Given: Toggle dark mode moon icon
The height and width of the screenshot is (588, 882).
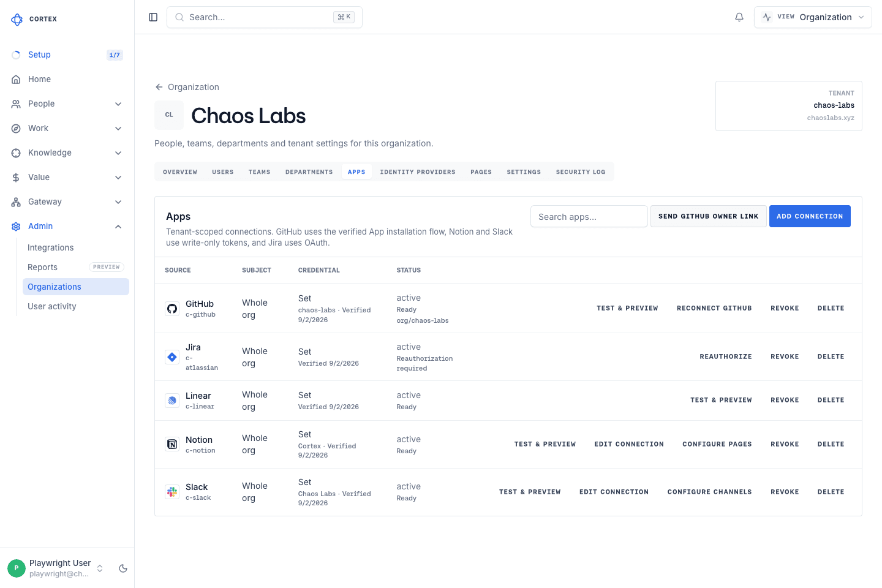Looking at the screenshot, I should pos(123,568).
